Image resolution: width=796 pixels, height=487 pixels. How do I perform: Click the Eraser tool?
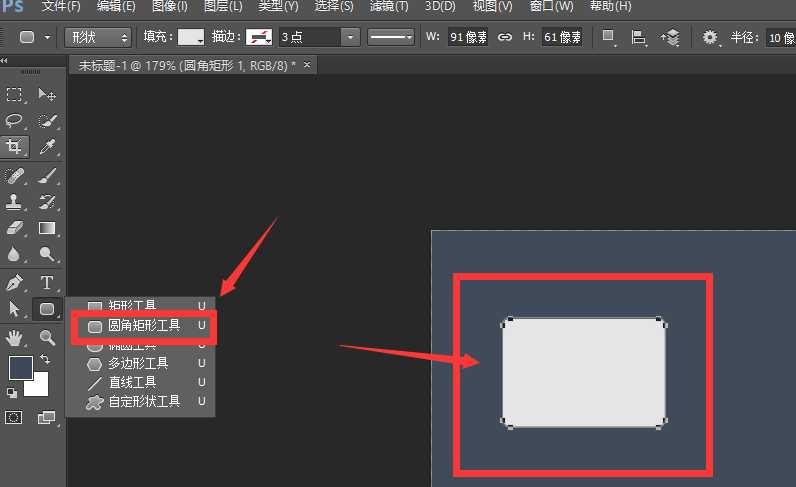pos(15,229)
